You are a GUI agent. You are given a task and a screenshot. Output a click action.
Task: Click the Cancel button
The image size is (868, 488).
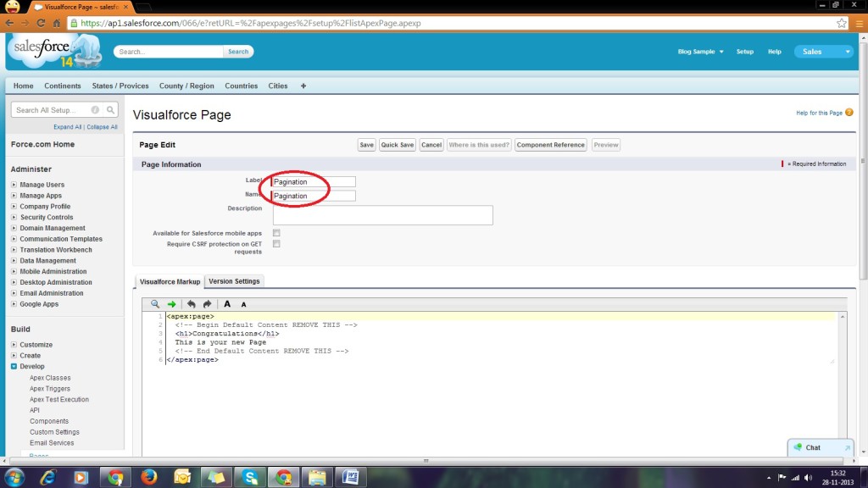coord(431,145)
